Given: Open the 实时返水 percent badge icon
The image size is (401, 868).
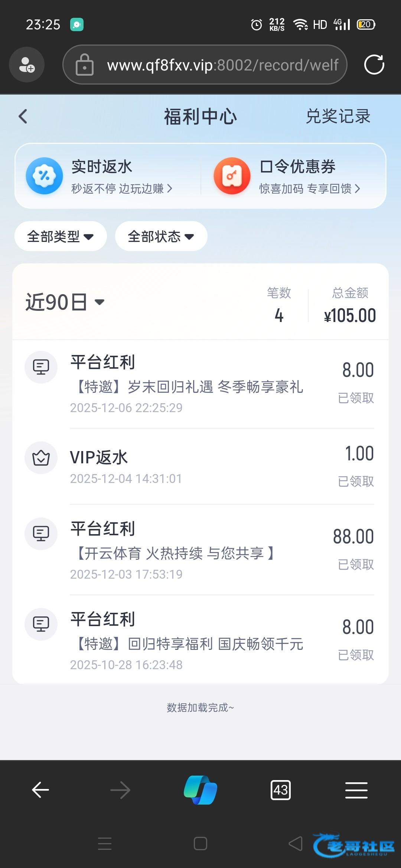Looking at the screenshot, I should click(44, 176).
